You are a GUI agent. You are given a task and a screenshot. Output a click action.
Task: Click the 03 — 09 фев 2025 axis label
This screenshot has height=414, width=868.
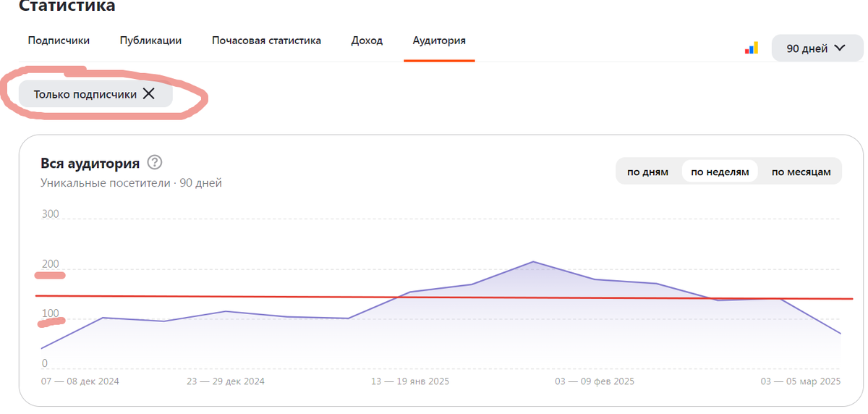[595, 381]
